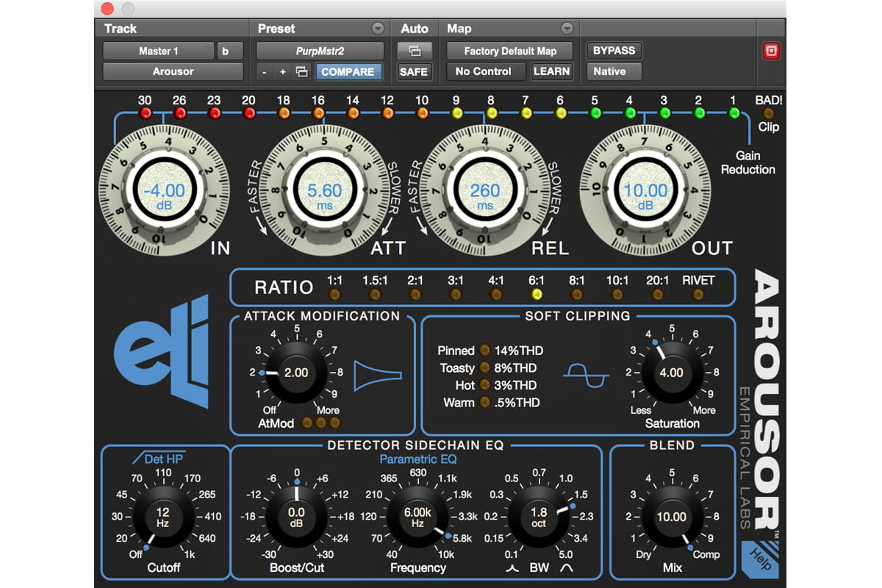Toggle the last AtMod LED
The image size is (882, 588).
pos(335,423)
